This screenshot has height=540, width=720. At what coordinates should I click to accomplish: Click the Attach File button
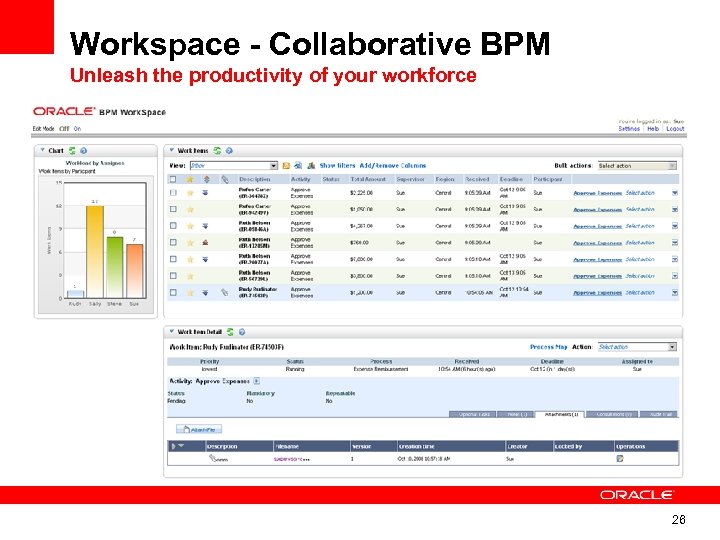tap(199, 429)
